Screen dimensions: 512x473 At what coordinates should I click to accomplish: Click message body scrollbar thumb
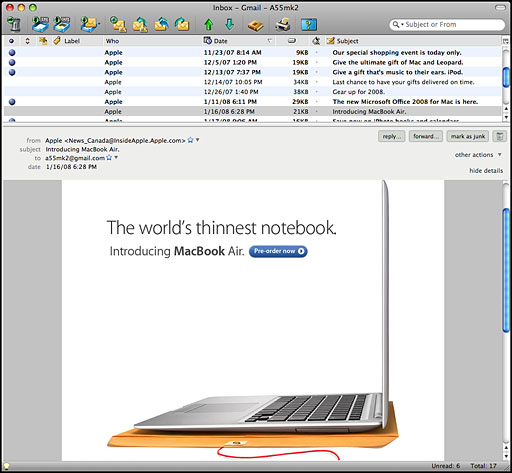tap(506, 270)
